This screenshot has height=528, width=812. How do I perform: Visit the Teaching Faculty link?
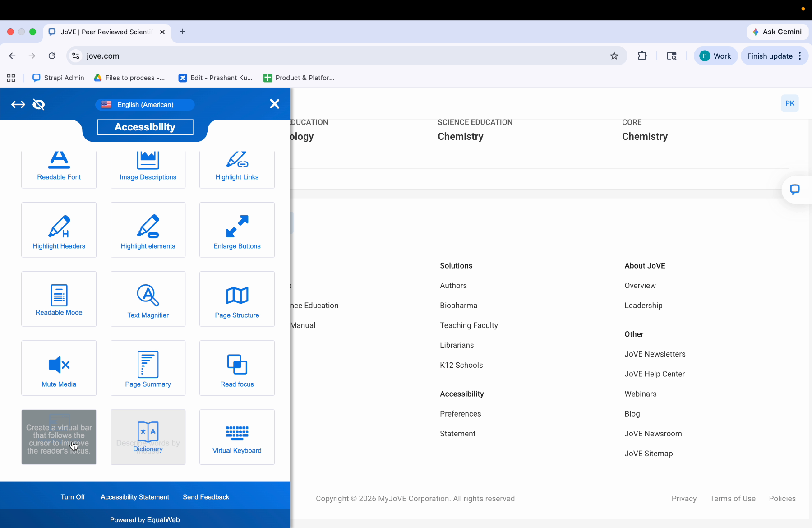(x=469, y=325)
